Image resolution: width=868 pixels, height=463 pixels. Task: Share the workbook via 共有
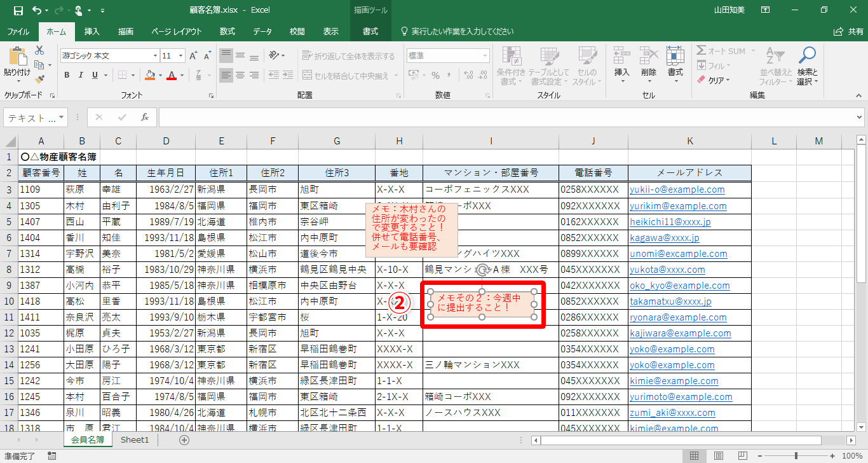point(849,31)
